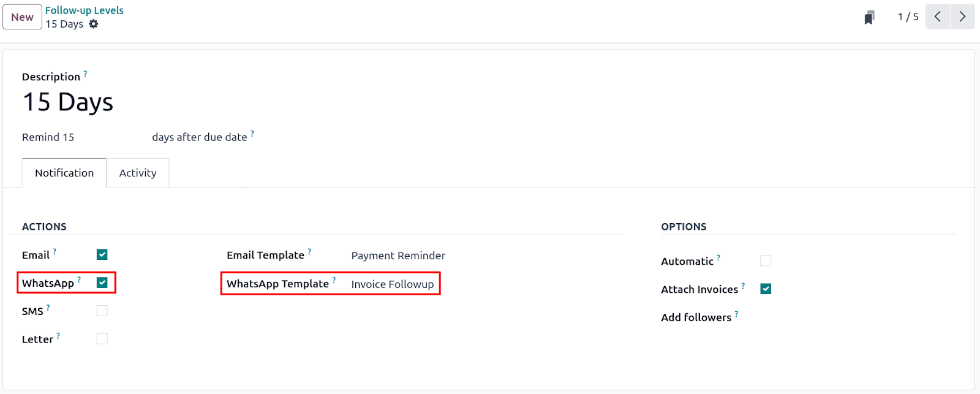Click the OPTIONS section heading
This screenshot has height=394, width=980.
684,227
